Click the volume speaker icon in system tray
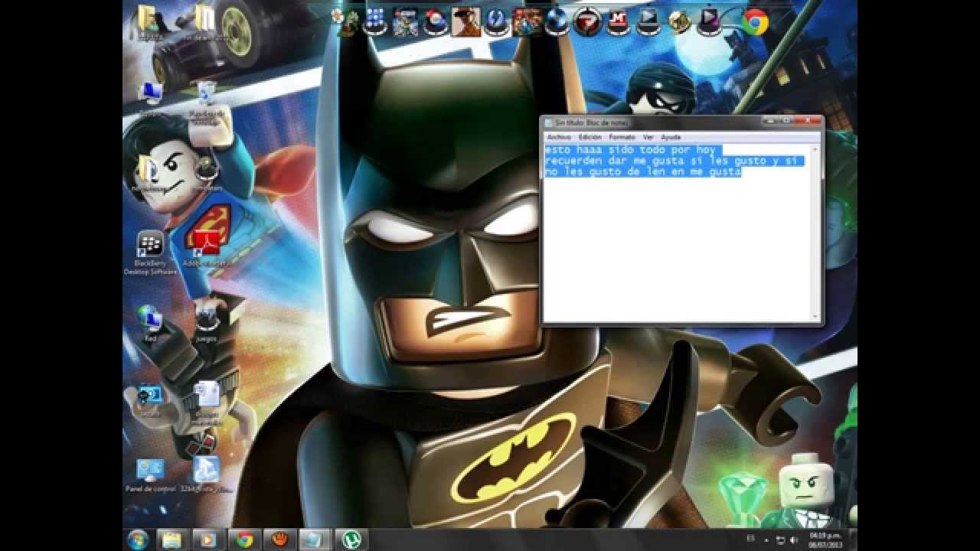 792,540
